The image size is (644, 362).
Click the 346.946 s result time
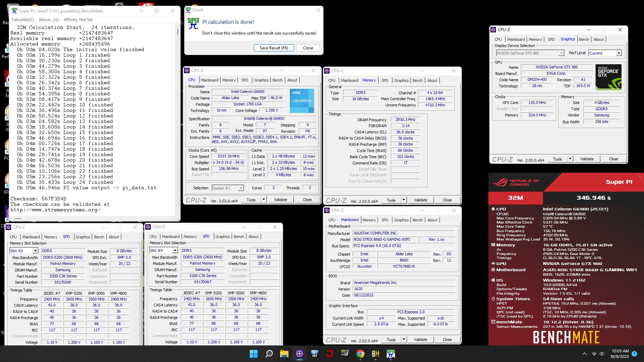pos(594,198)
